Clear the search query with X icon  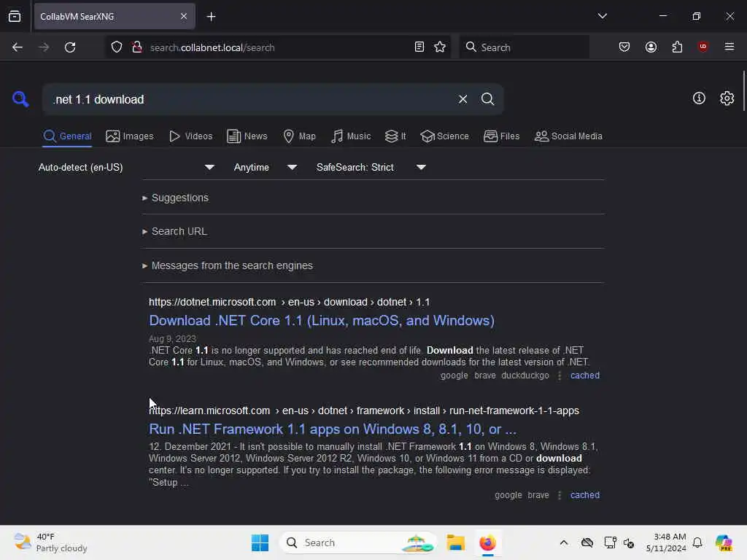(x=462, y=99)
